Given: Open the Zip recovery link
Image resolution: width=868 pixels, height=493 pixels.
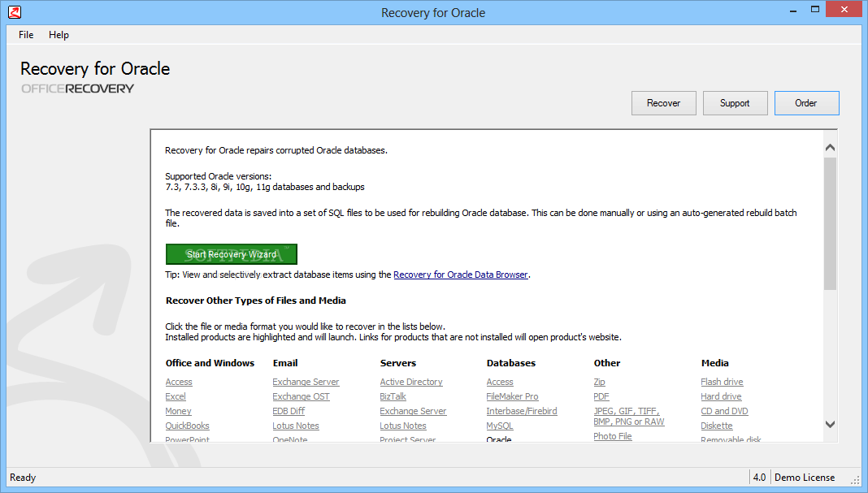Looking at the screenshot, I should [600, 382].
